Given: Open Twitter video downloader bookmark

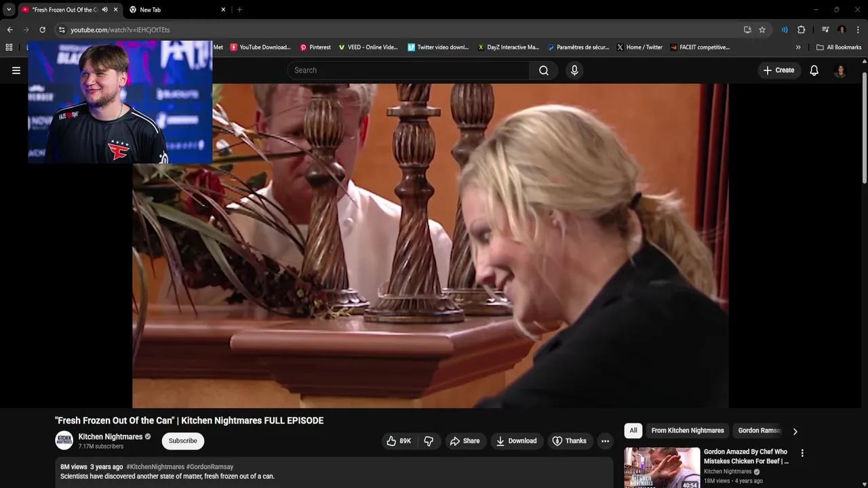Looking at the screenshot, I should click(x=438, y=47).
